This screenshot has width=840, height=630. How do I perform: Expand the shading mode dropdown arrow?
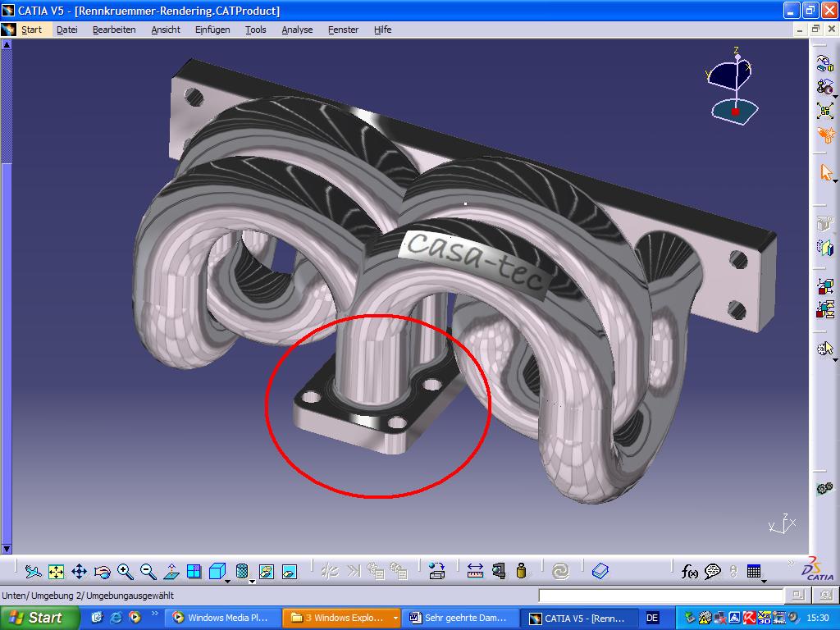point(252,582)
